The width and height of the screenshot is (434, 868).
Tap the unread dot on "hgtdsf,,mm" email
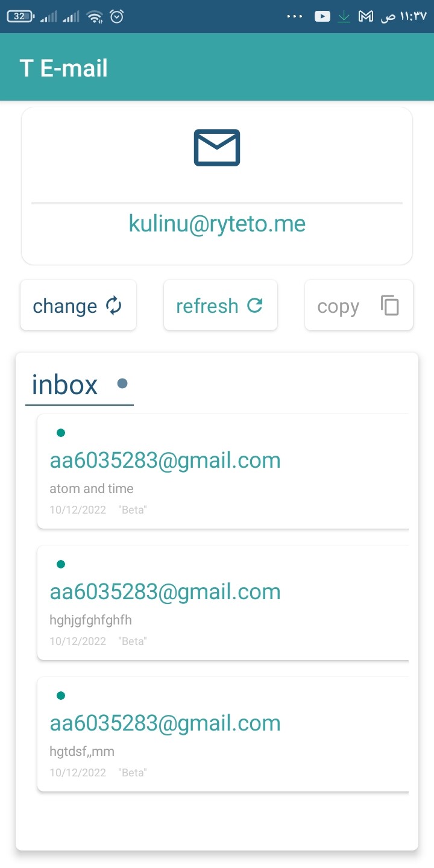point(60,695)
